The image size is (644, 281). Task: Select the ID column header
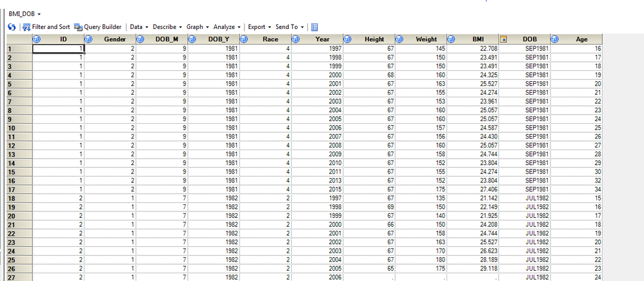pyautogui.click(x=59, y=39)
